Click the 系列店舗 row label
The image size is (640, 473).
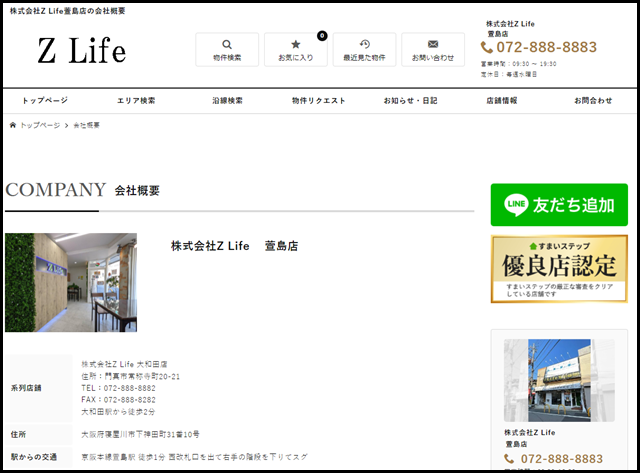click(x=26, y=388)
